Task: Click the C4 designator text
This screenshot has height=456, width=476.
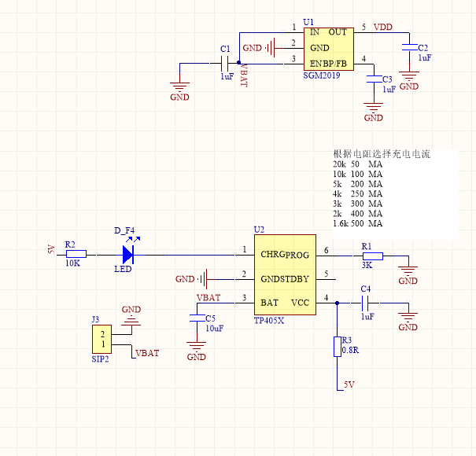Action: [x=366, y=289]
